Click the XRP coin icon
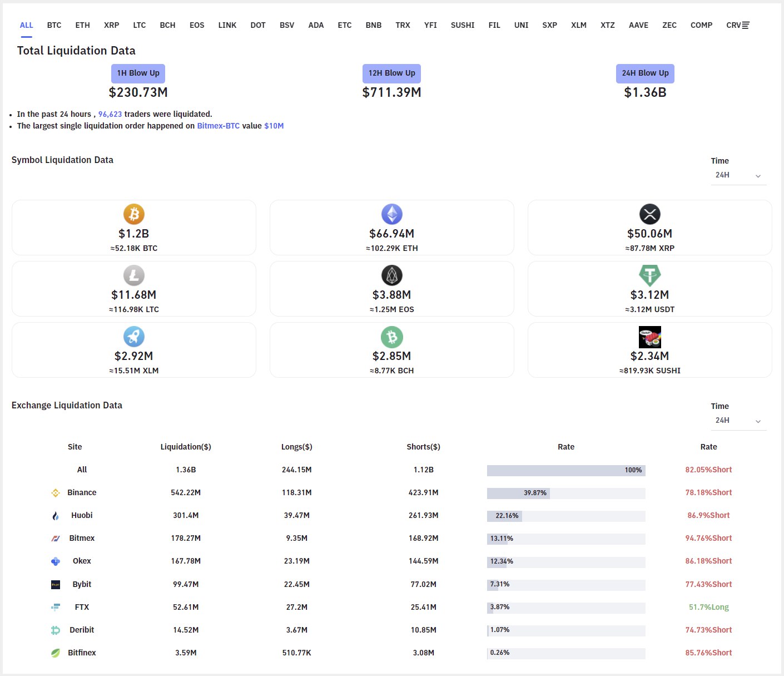The height and width of the screenshot is (676, 784). point(650,214)
